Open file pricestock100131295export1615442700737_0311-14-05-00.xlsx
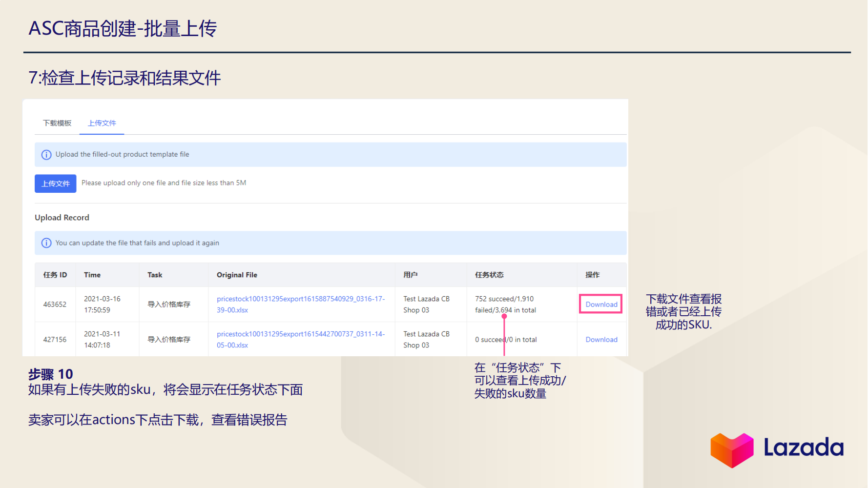This screenshot has width=868, height=488. 301,339
